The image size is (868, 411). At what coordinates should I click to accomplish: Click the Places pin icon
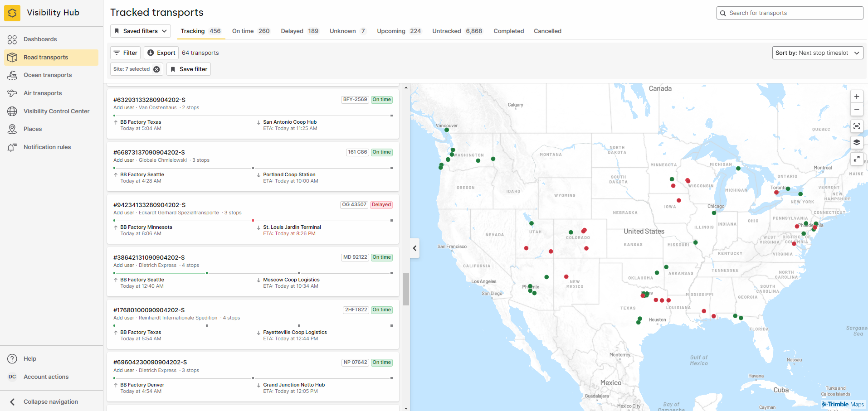click(12, 129)
